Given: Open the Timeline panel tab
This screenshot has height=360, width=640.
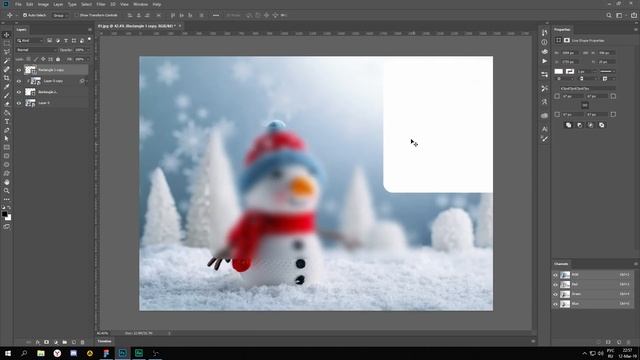Looking at the screenshot, I should (x=104, y=341).
